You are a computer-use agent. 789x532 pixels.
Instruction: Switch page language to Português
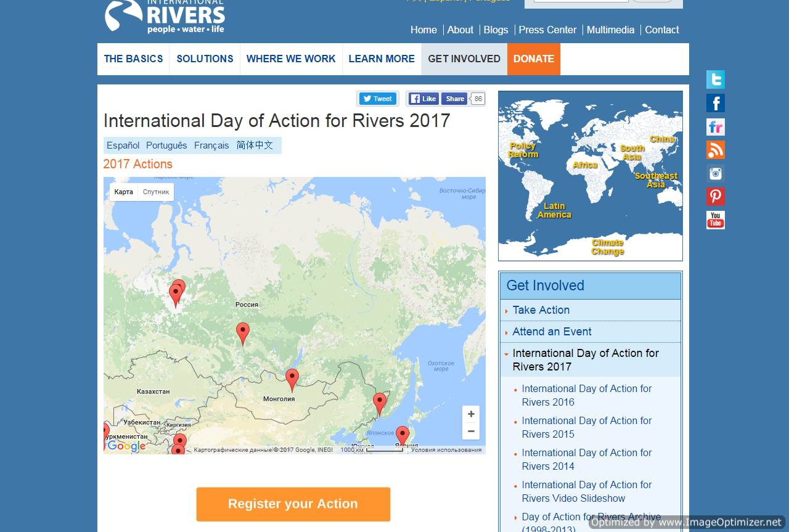(x=166, y=145)
